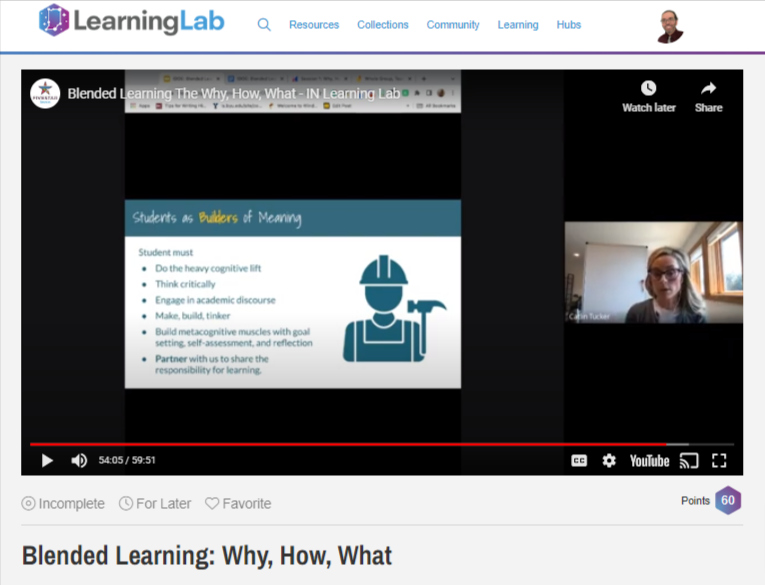Click the Points 60 badge
The image size is (765, 585).
tap(728, 500)
